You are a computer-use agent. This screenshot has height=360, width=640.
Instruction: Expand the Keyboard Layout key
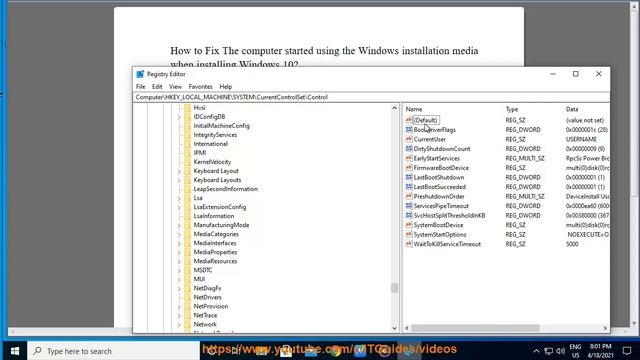pyautogui.click(x=179, y=171)
